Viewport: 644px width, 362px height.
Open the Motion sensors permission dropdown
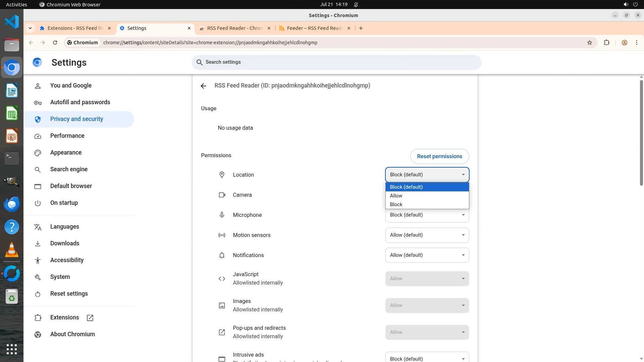coord(427,235)
